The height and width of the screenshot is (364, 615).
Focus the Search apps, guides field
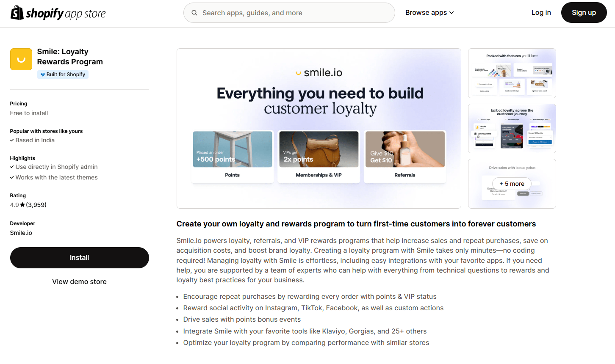(289, 13)
